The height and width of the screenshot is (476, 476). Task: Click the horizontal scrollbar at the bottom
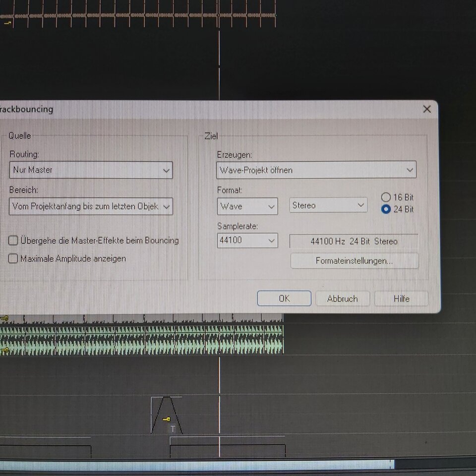point(197,465)
